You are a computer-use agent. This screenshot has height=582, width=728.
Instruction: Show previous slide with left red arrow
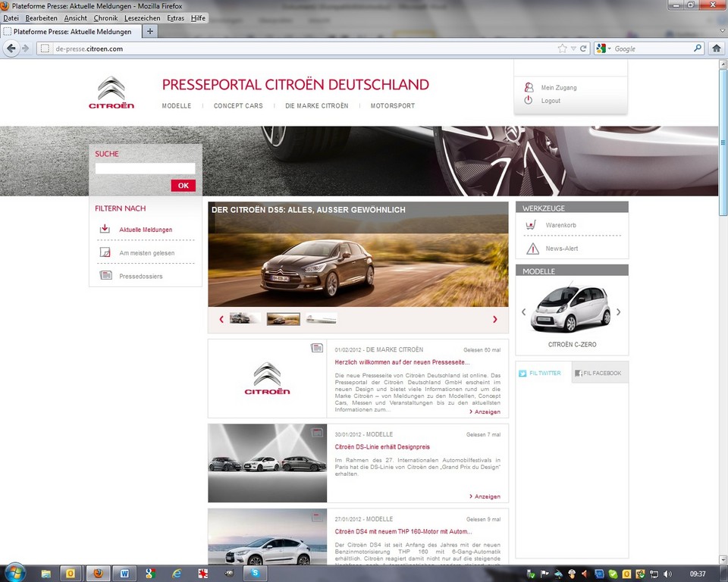221,319
